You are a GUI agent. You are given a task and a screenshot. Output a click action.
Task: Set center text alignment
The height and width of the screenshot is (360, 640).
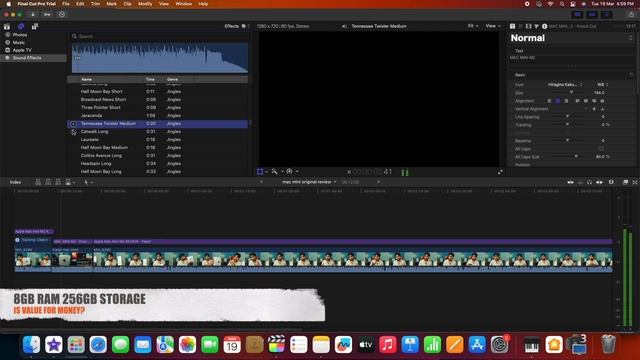point(558,101)
